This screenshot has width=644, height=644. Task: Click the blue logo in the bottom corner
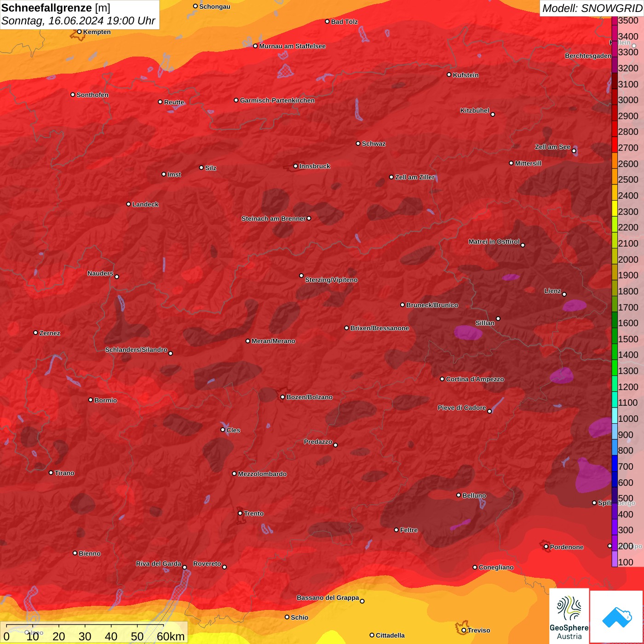(617, 617)
